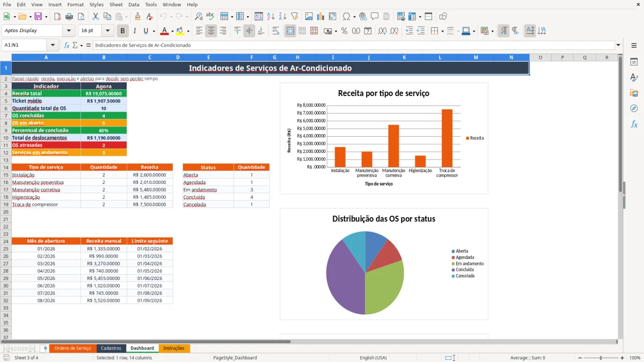Open the currency format dropdown arrow
The width and height of the screenshot is (644, 362).
pos(335,31)
